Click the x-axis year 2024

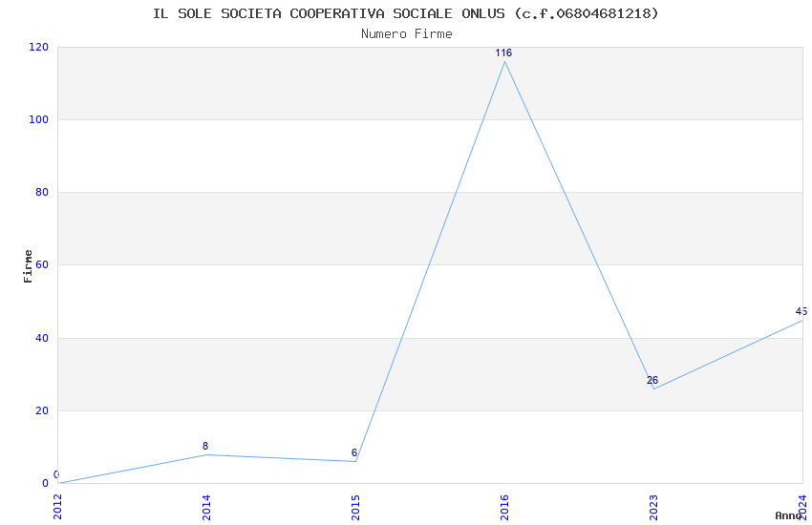tap(802, 507)
